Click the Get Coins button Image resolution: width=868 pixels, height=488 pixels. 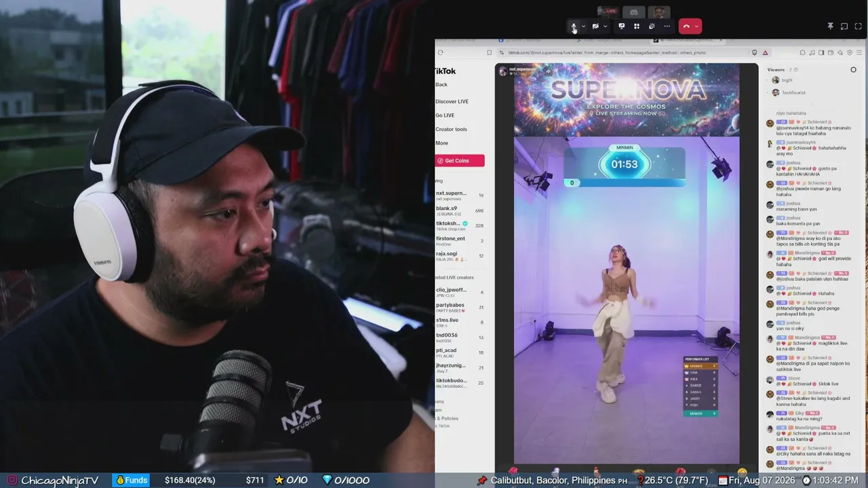pos(460,161)
